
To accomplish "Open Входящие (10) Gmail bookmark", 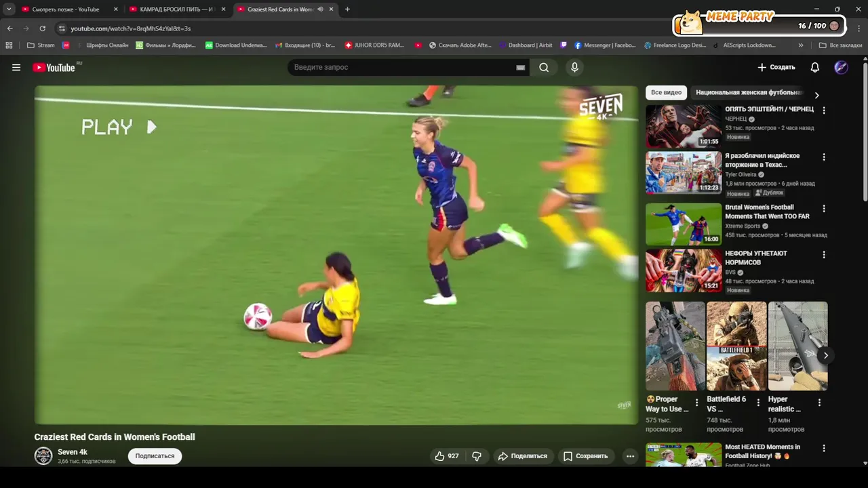I will tap(305, 45).
